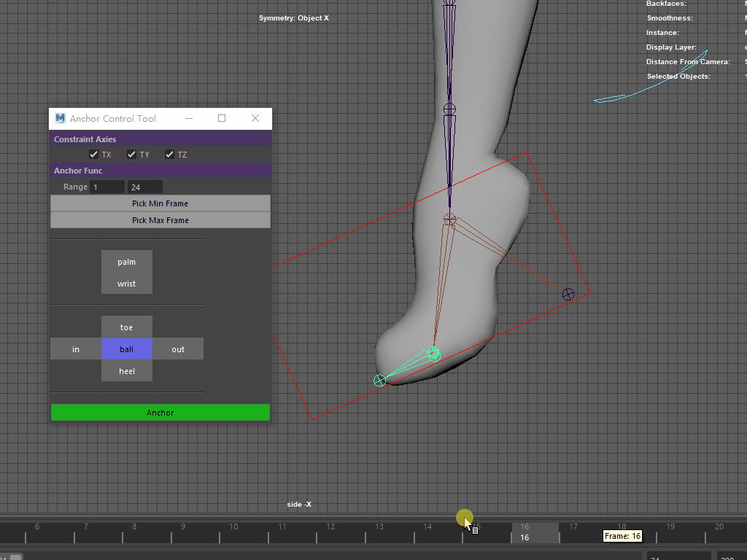
Task: Close the Anchor Control Tool window
Action: [255, 119]
